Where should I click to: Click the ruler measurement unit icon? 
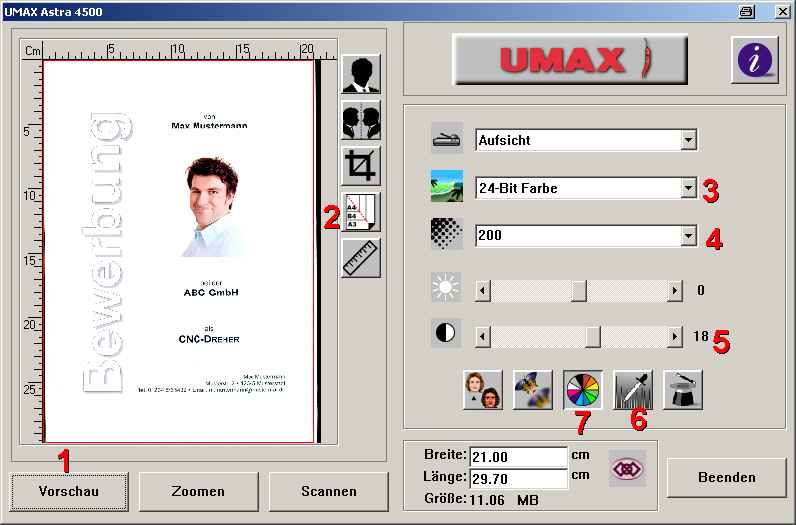[x=361, y=258]
